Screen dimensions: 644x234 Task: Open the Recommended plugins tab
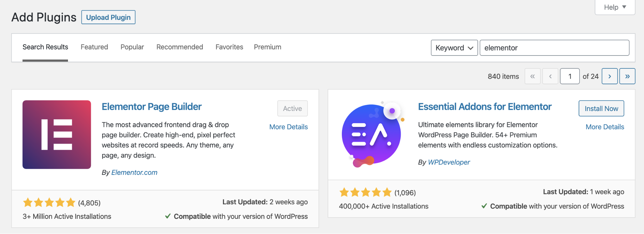(180, 47)
